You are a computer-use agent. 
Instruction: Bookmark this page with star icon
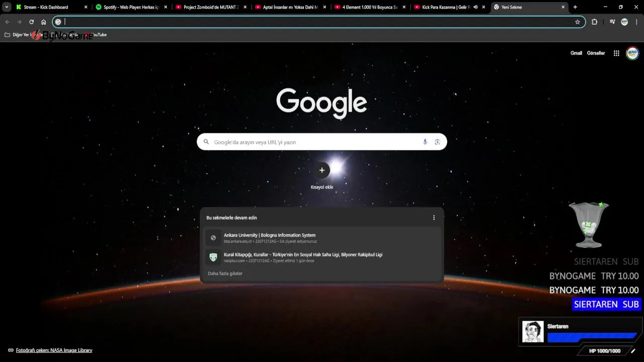[x=578, y=22]
